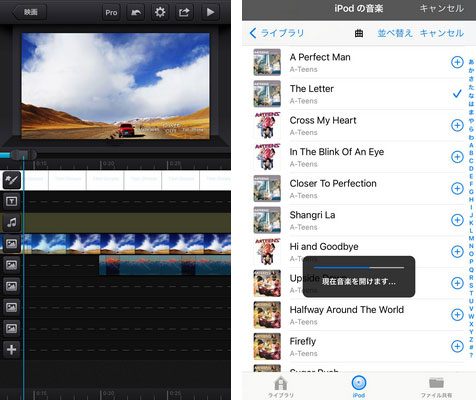This screenshot has height=400, width=476.
Task: Select the fourth image track icon
Action: (12, 307)
